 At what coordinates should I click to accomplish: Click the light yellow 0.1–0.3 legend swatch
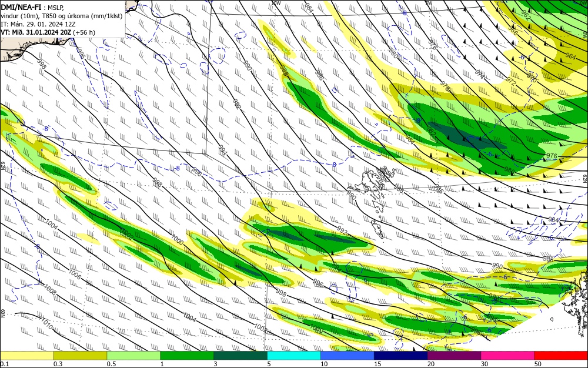[x=26, y=355]
